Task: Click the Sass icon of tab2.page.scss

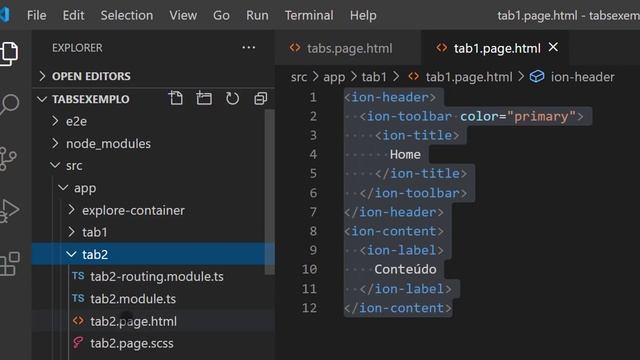Action: pos(78,343)
